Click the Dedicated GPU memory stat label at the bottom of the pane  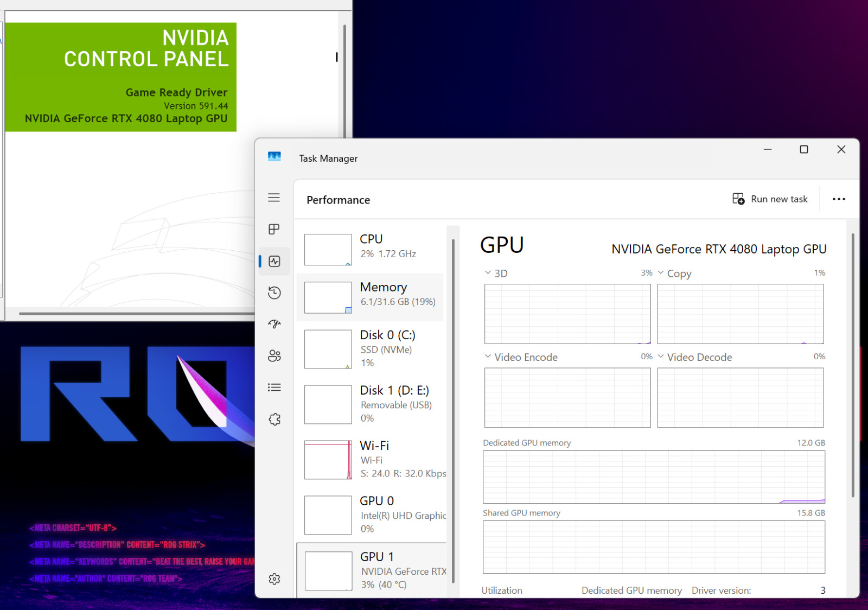tap(631, 590)
